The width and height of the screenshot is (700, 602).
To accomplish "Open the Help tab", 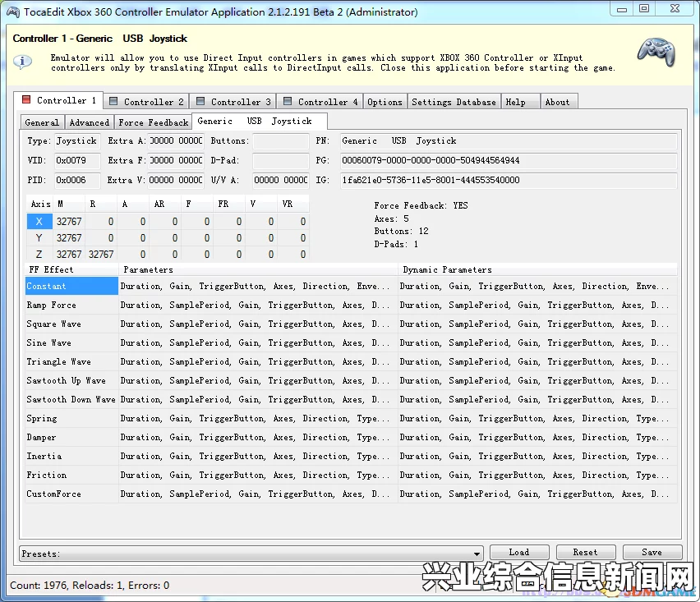I will pos(521,102).
